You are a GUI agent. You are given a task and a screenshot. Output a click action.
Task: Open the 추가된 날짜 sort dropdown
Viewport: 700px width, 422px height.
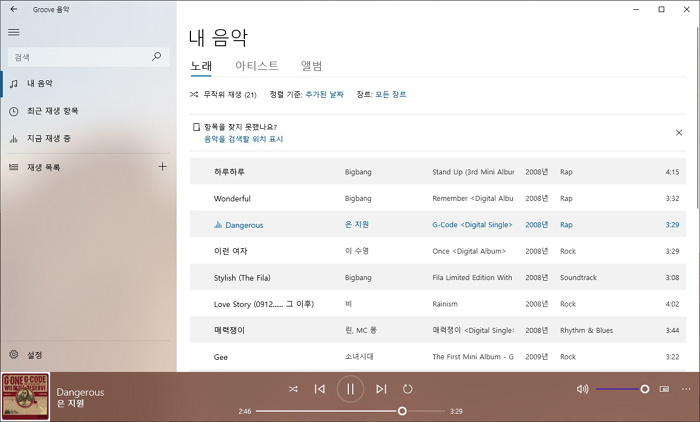click(325, 95)
